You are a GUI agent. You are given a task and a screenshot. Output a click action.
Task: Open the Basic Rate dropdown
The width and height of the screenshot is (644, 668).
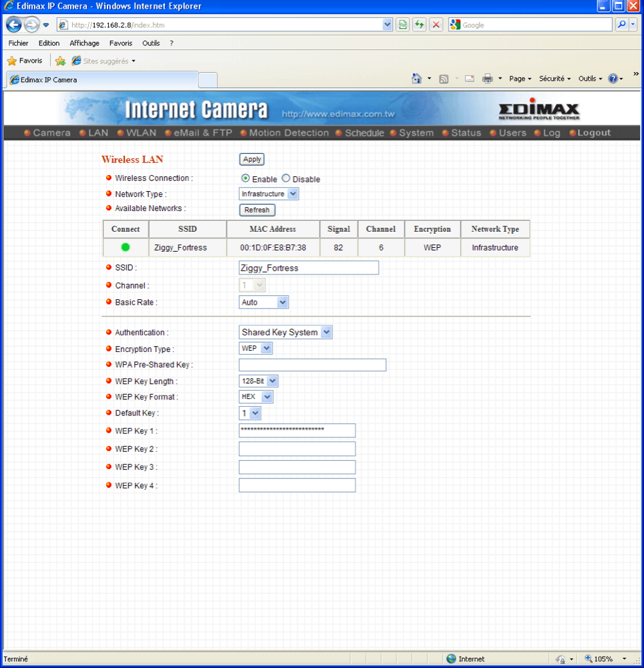point(264,302)
